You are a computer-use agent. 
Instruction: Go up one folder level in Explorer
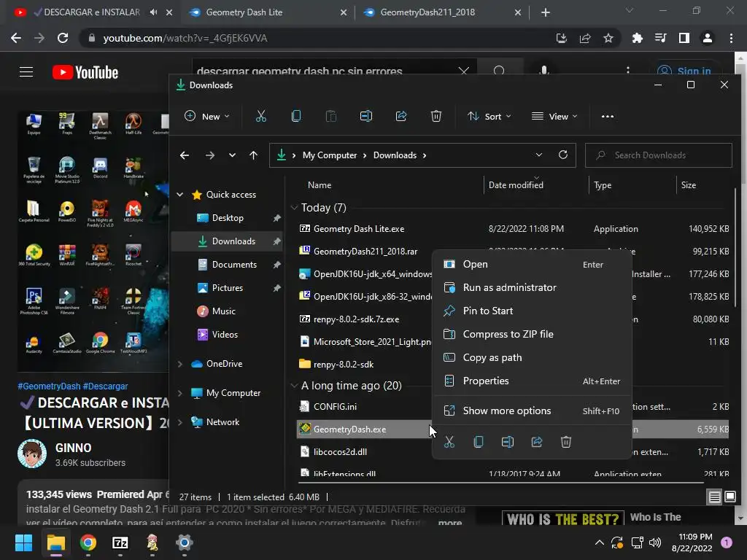coord(253,155)
